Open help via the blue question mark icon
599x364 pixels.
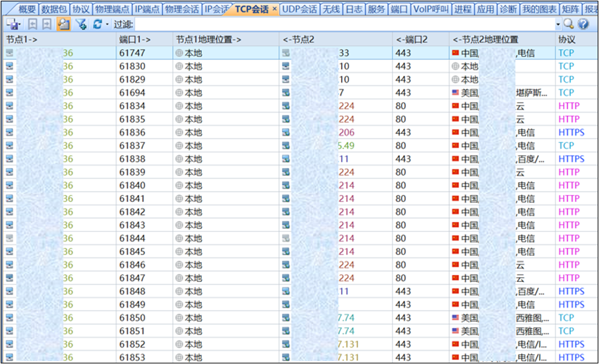coord(583,24)
